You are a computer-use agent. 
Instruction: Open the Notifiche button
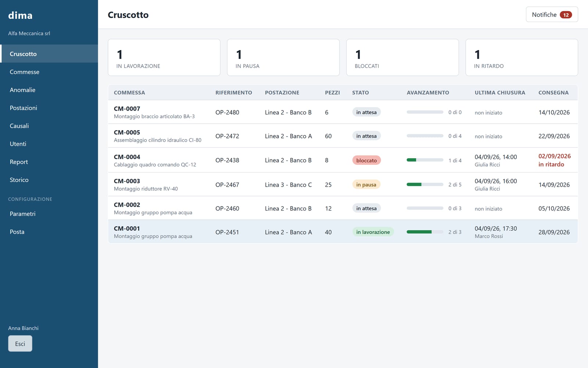tap(552, 14)
